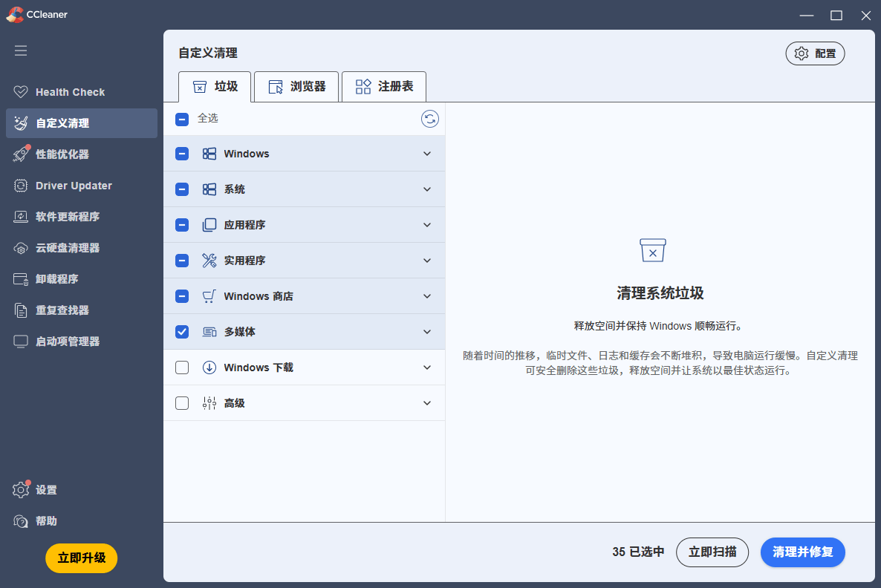881x588 pixels.
Task: Uncheck the 多媒体 checkbox
Action: (x=182, y=331)
